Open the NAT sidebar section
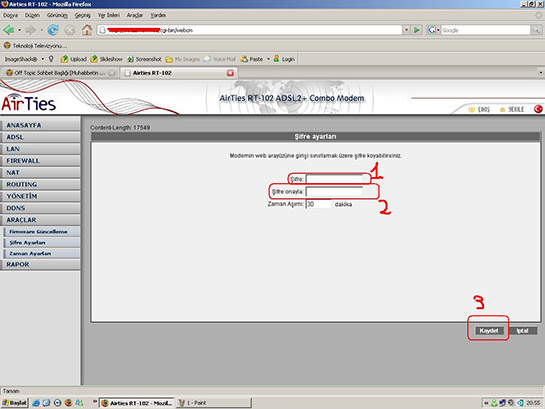Image resolution: width=545 pixels, height=409 pixels. 40,172
